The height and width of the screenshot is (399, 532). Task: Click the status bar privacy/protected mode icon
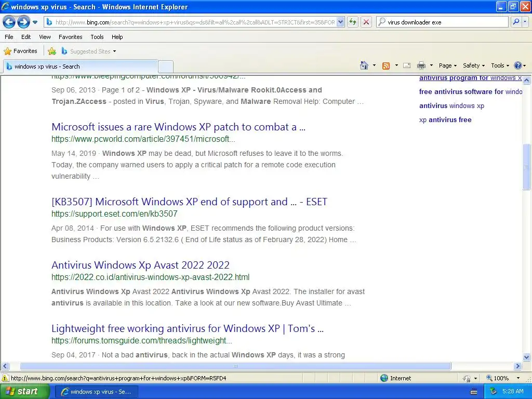(467, 378)
